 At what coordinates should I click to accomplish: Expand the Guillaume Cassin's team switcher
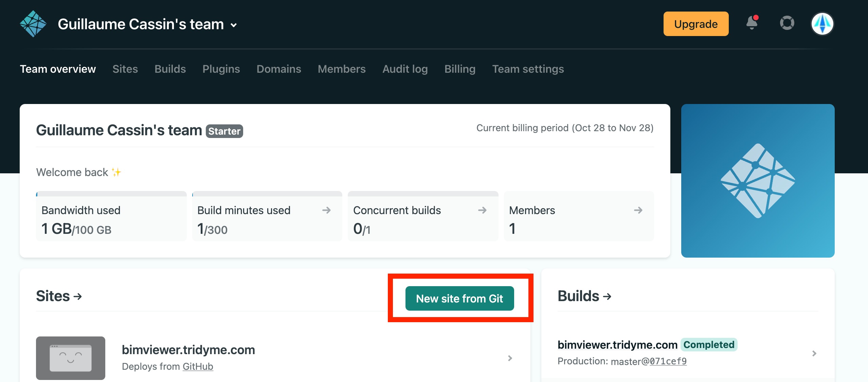(147, 24)
